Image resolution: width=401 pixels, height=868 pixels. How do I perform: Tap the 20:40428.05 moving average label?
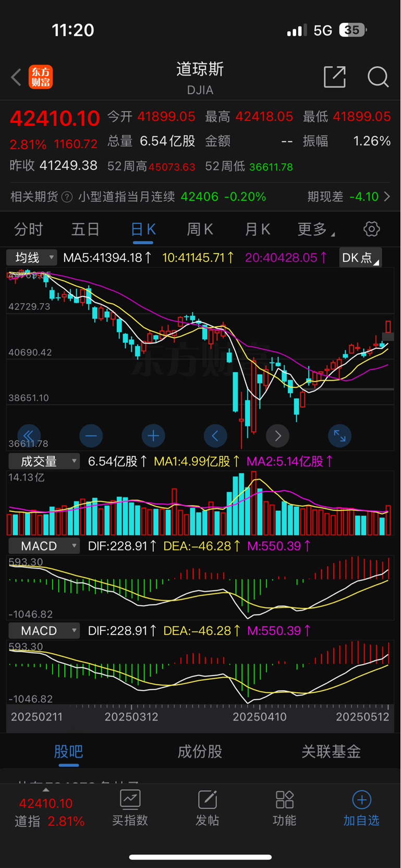[286, 258]
